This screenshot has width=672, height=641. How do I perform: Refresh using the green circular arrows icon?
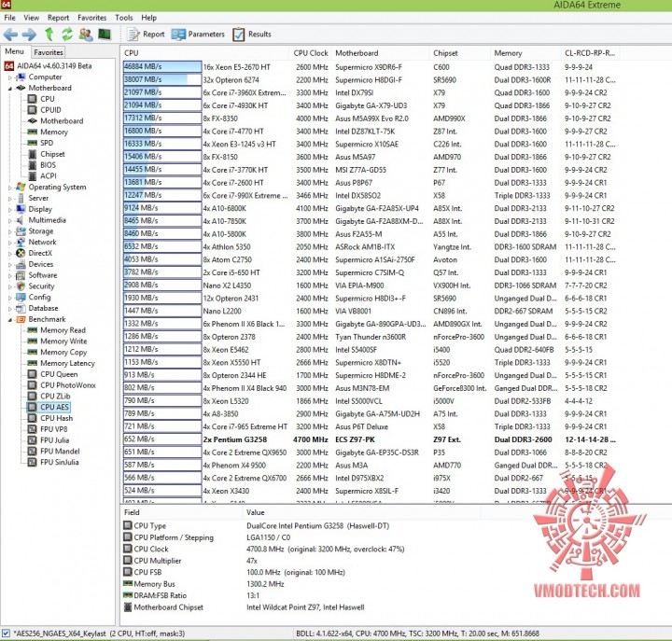pos(67,35)
